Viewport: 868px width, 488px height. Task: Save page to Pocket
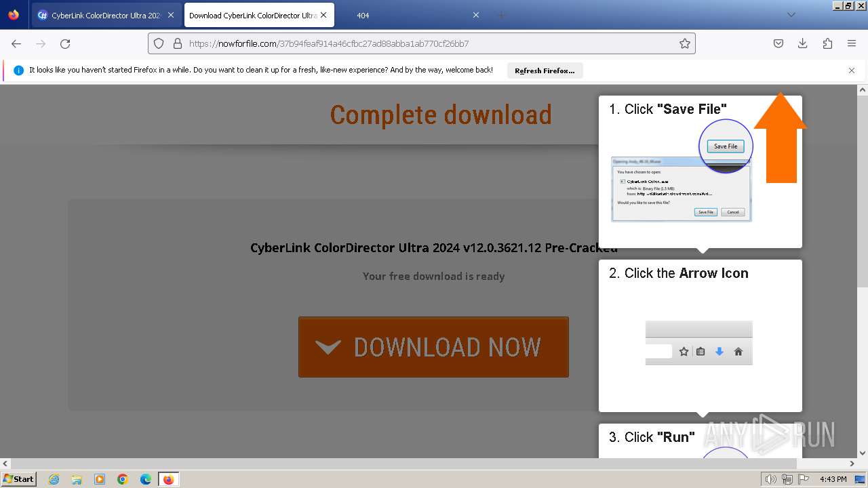click(x=778, y=43)
